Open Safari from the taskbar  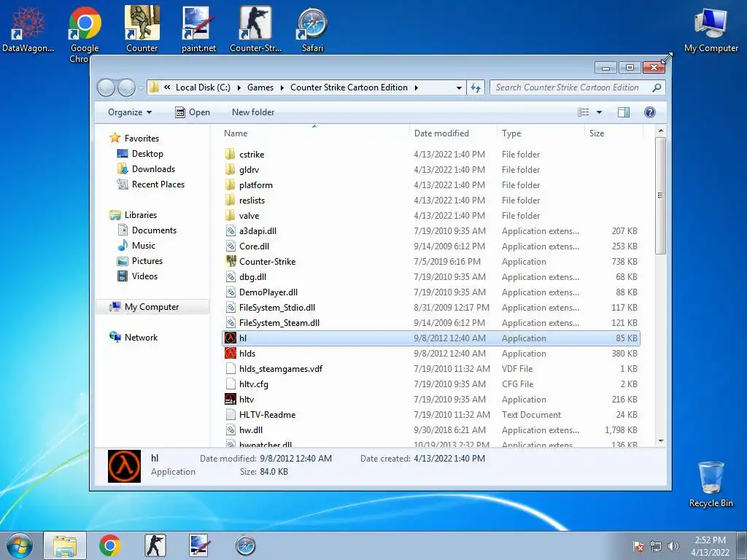coord(245,545)
